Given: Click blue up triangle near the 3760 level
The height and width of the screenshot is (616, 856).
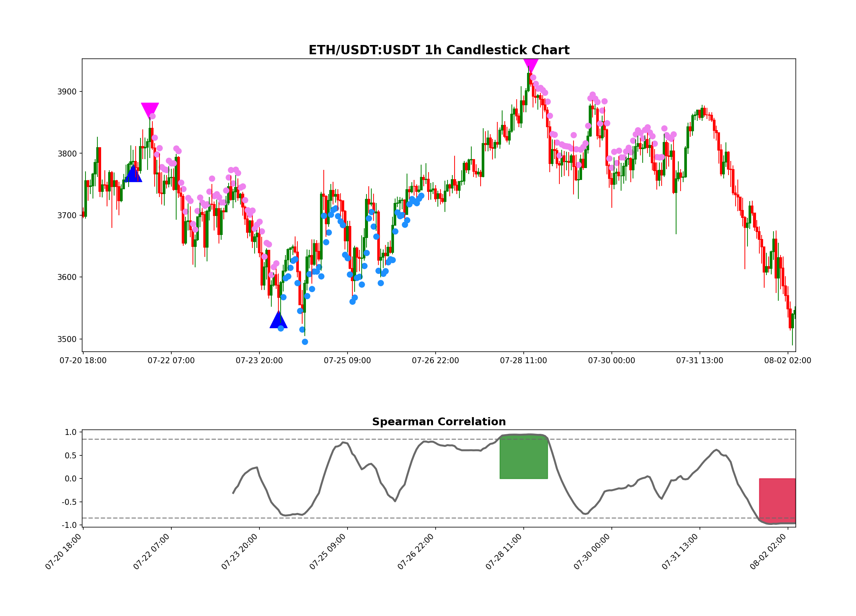Looking at the screenshot, I should point(133,174).
